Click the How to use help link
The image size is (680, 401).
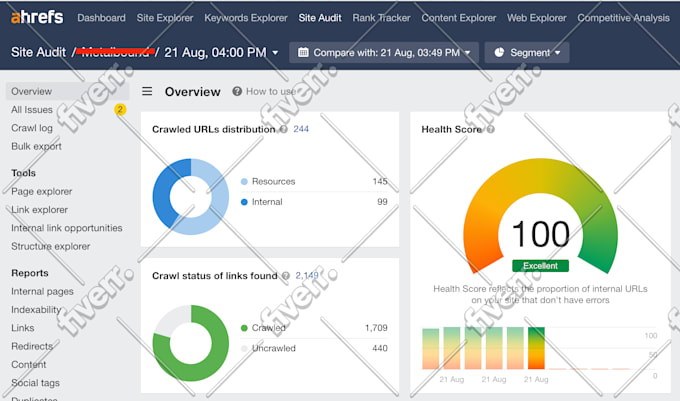pyautogui.click(x=271, y=91)
